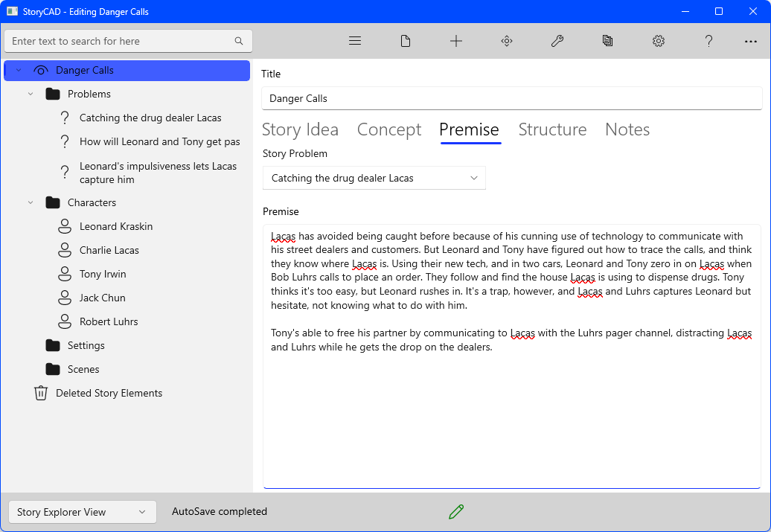Switch to the Structure tab

pos(552,129)
